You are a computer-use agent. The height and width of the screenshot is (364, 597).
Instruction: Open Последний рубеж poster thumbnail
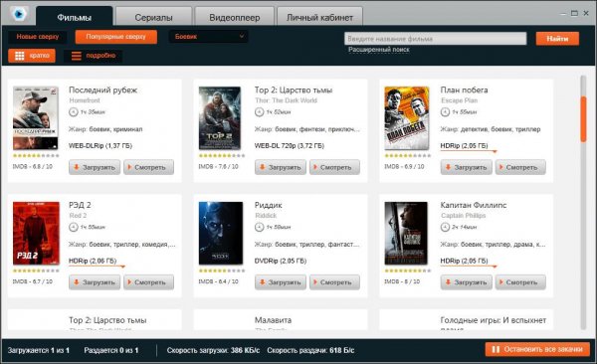point(36,118)
